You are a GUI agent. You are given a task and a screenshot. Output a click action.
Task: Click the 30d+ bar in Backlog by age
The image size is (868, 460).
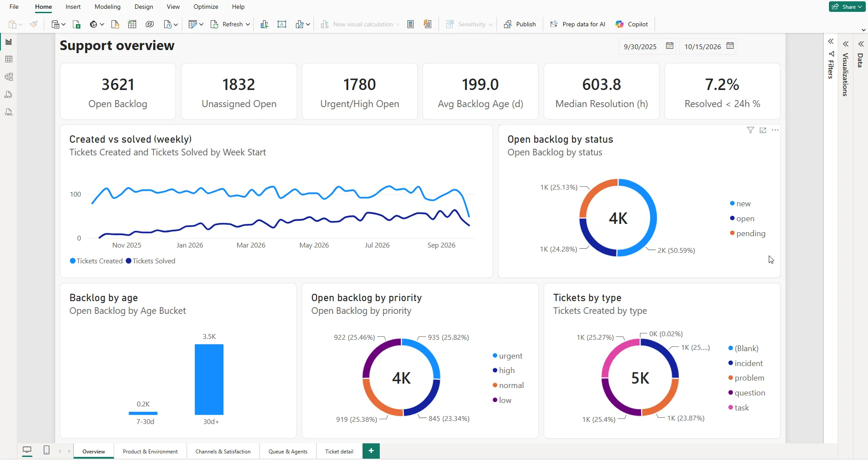(209, 379)
